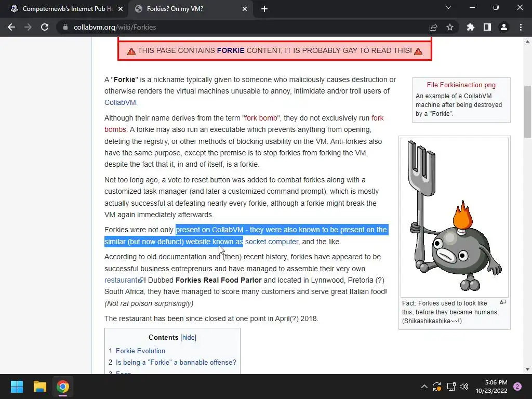
Task: Reload the Forkies wiki page
Action: [x=45, y=27]
